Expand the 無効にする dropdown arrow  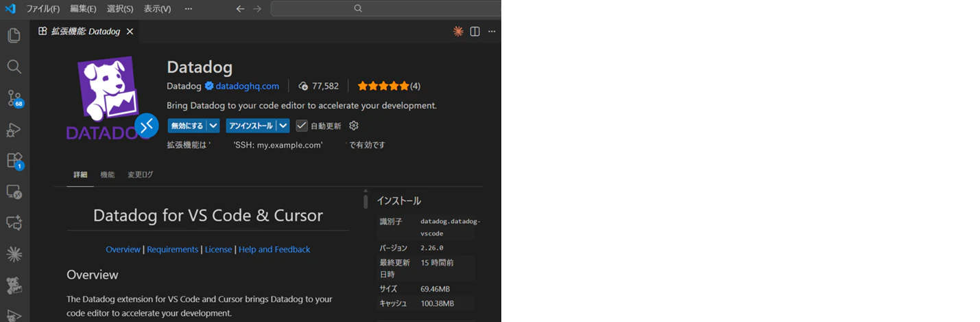[213, 126]
